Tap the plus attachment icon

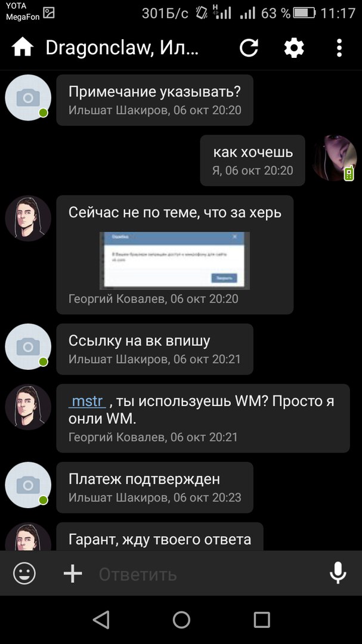pyautogui.click(x=73, y=573)
